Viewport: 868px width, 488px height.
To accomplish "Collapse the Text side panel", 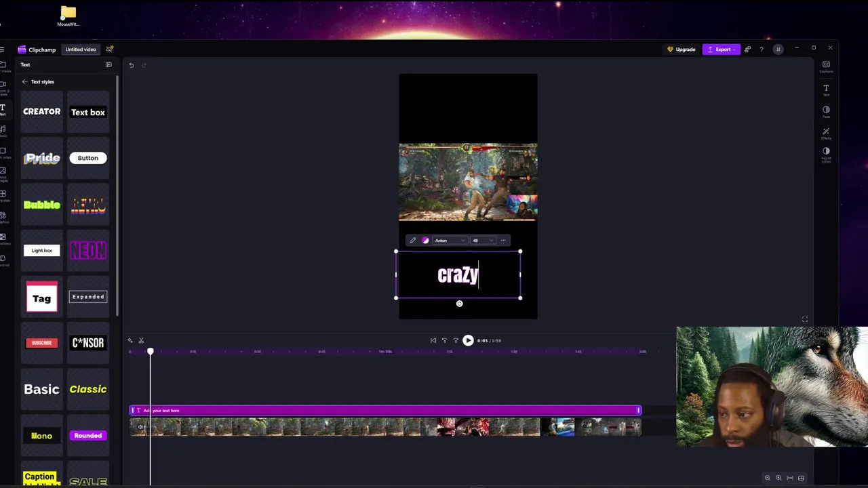I will click(x=108, y=64).
